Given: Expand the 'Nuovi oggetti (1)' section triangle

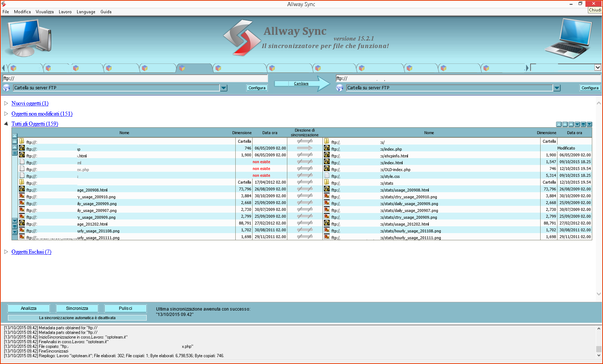Looking at the screenshot, I should pyautogui.click(x=6, y=103).
